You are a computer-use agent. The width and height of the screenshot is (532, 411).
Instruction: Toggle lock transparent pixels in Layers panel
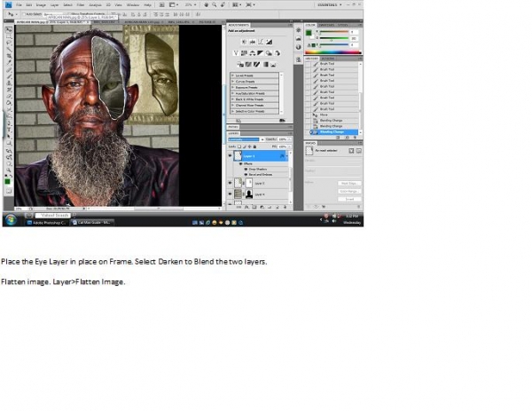click(239, 146)
